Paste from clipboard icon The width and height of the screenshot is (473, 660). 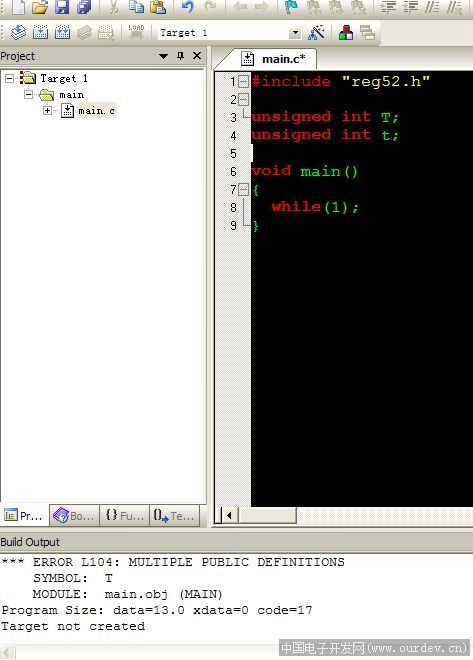[x=158, y=7]
